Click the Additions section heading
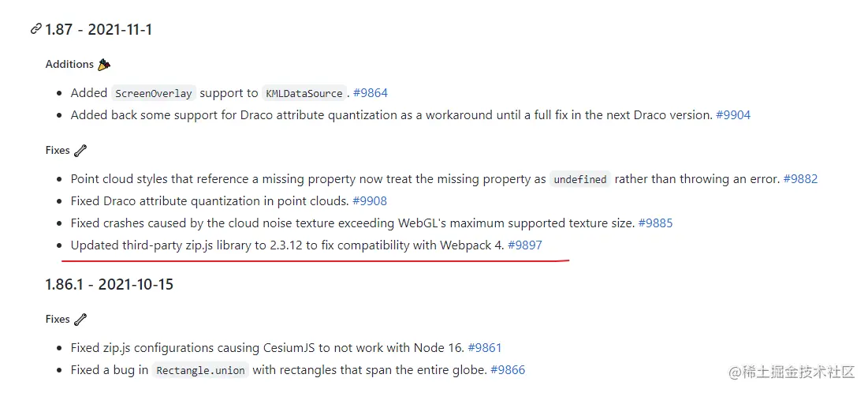Screen dimensions: 868x393 click(69, 65)
